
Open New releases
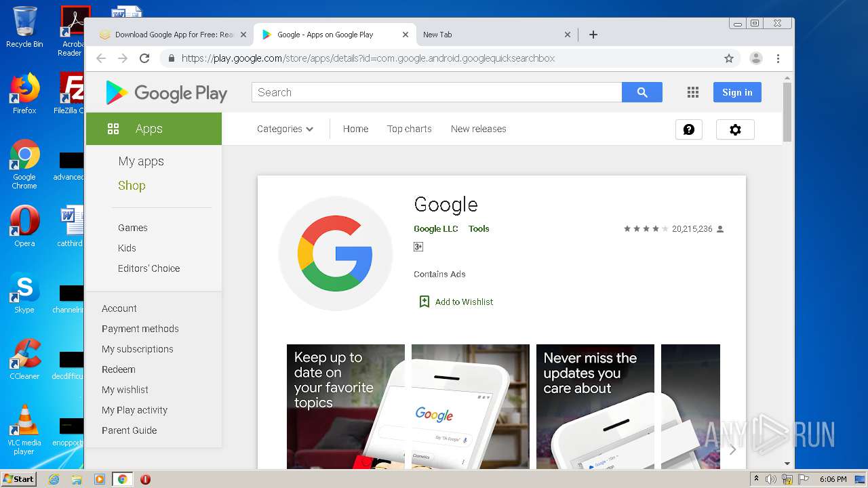point(479,129)
